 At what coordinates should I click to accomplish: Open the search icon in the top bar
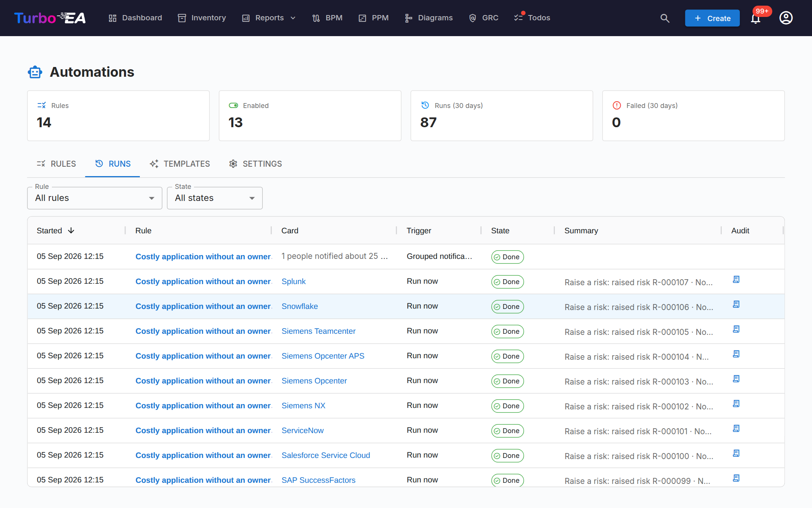[665, 18]
